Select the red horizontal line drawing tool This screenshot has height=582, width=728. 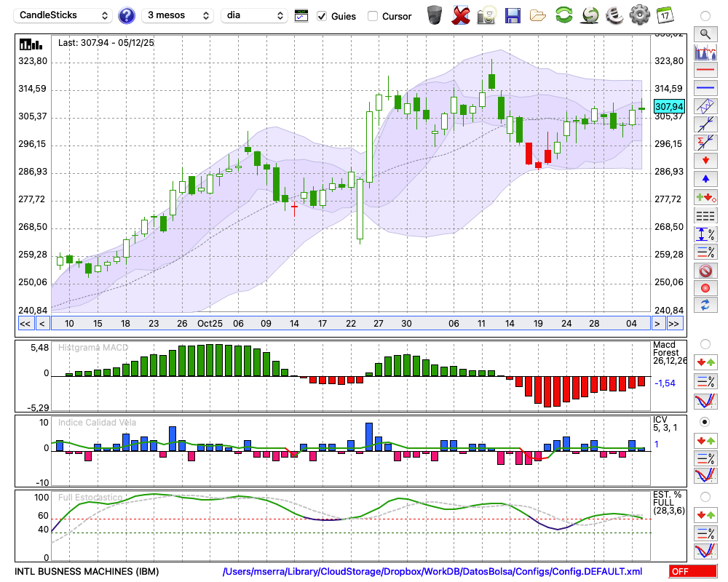point(705,70)
